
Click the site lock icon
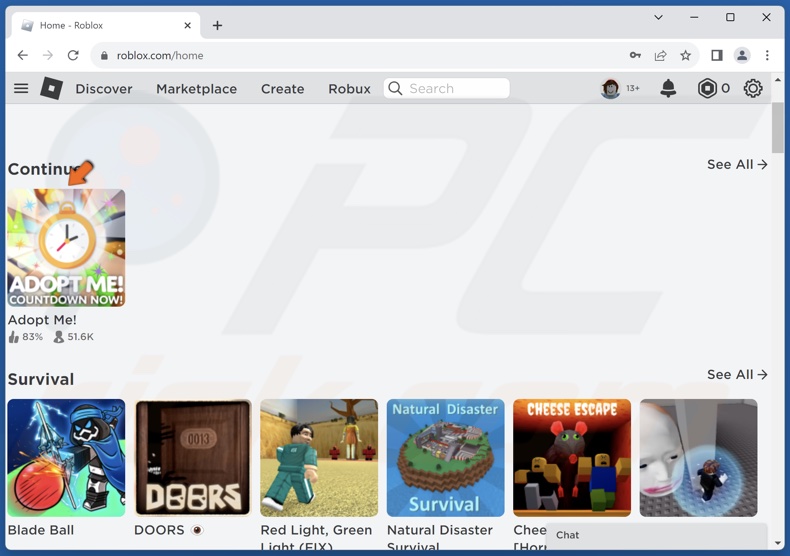point(104,55)
